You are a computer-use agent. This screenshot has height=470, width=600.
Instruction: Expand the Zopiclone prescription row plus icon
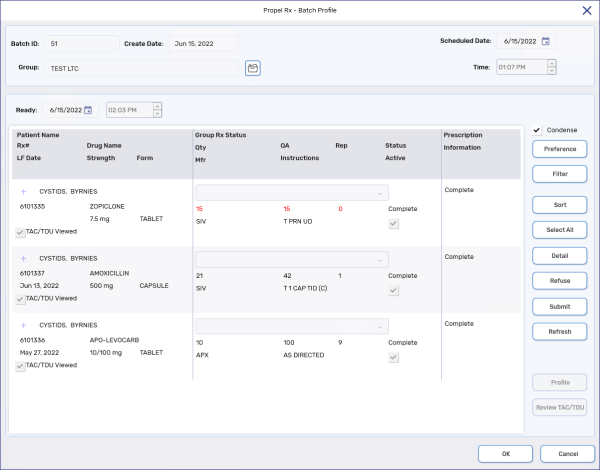pos(23,190)
